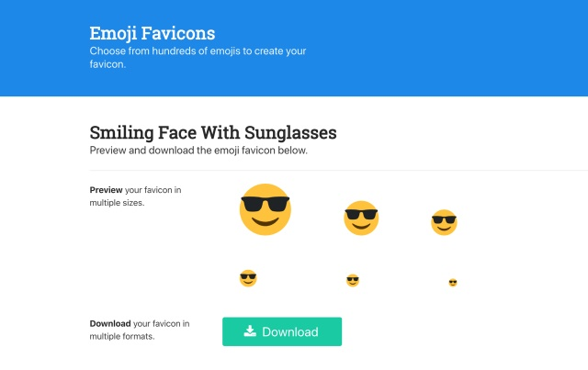Click an empty area of the blue header banner
This screenshot has width=588, height=370.
[x=459, y=48]
